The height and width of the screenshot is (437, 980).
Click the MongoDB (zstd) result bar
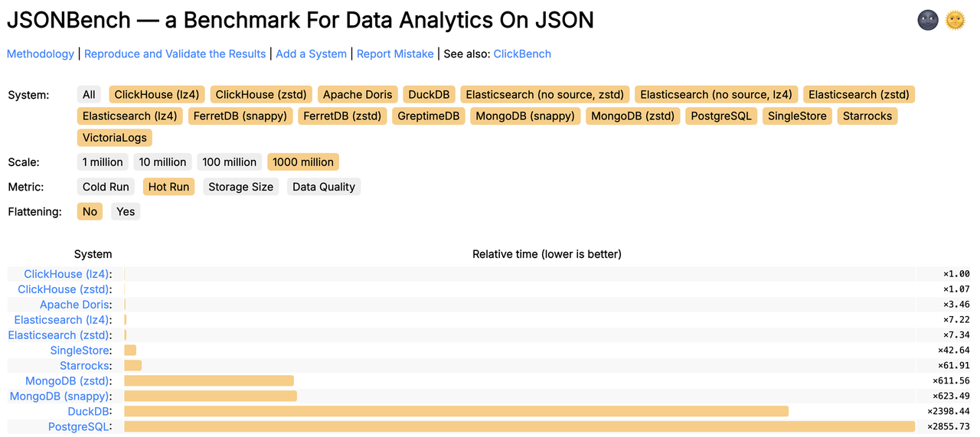click(208, 380)
